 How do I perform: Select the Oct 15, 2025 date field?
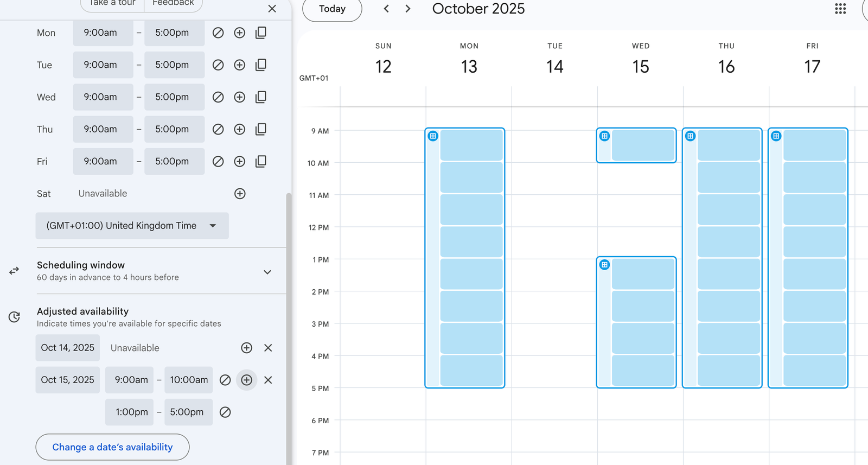point(68,380)
